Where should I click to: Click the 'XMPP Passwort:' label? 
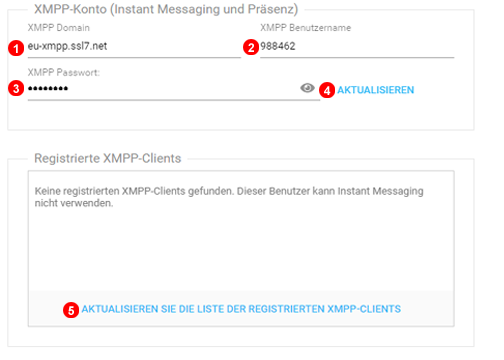click(64, 72)
